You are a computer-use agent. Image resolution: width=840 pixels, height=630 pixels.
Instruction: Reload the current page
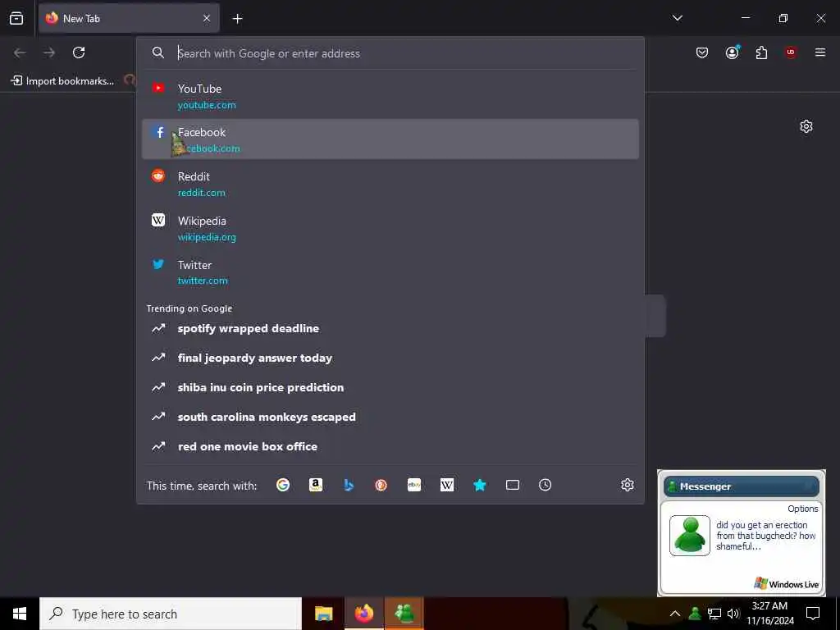pos(79,52)
